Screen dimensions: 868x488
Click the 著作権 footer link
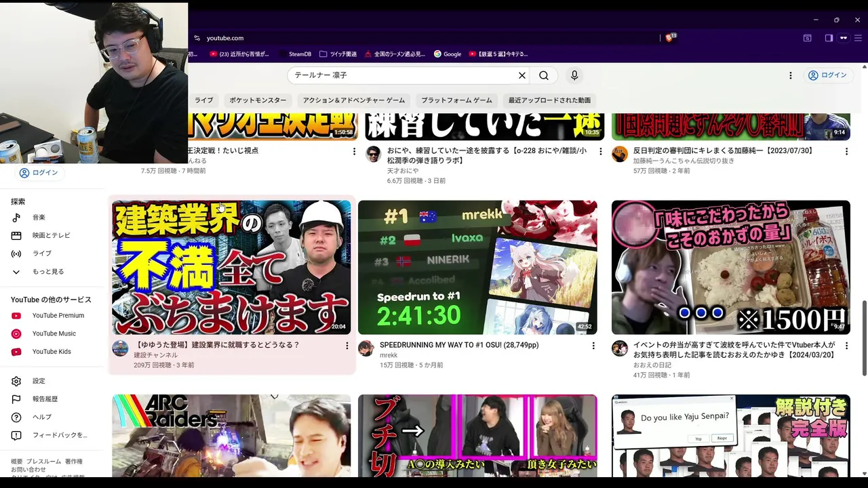[x=73, y=462]
